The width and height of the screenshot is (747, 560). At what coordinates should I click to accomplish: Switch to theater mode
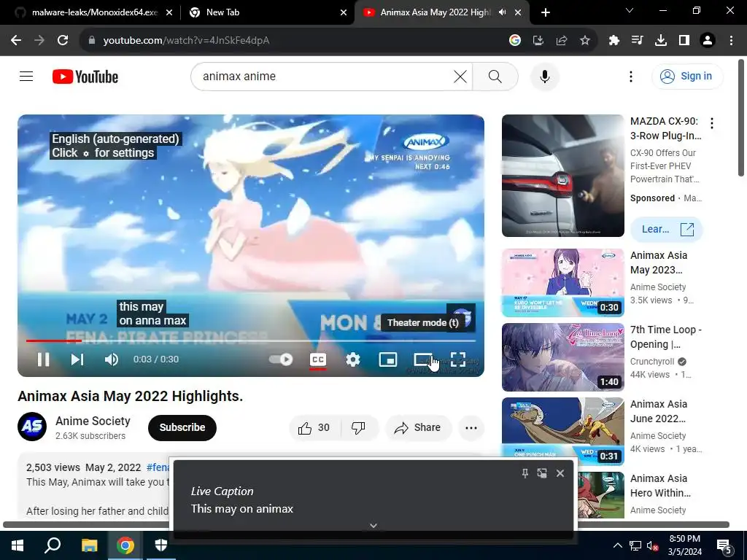tap(422, 359)
